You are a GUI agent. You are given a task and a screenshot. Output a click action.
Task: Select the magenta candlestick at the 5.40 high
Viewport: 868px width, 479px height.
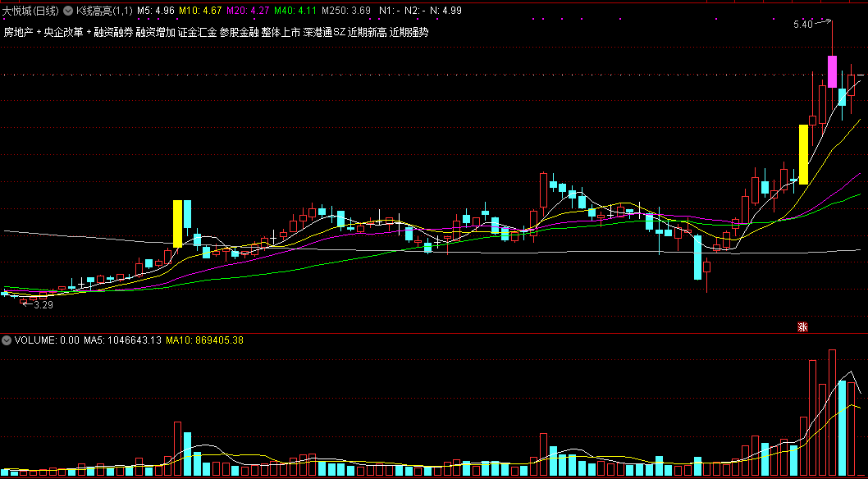tap(832, 71)
